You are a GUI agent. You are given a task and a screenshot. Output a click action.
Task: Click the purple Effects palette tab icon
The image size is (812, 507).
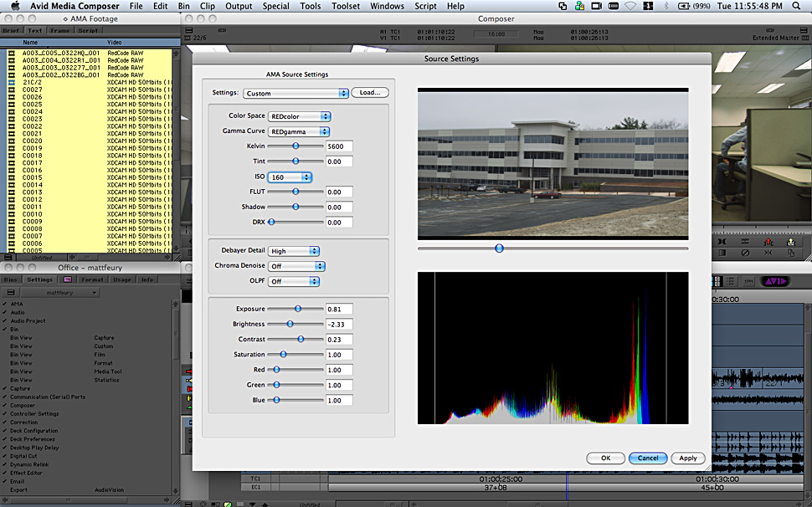67,279
